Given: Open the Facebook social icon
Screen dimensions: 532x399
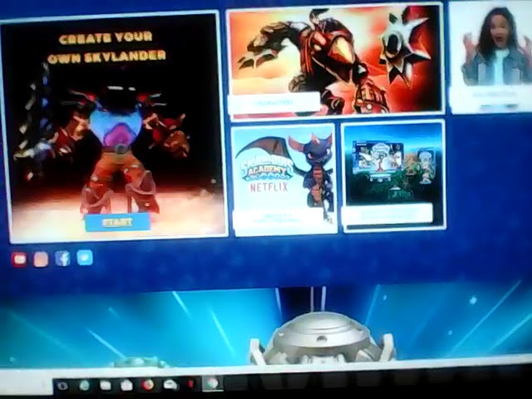Looking at the screenshot, I should [x=63, y=259].
